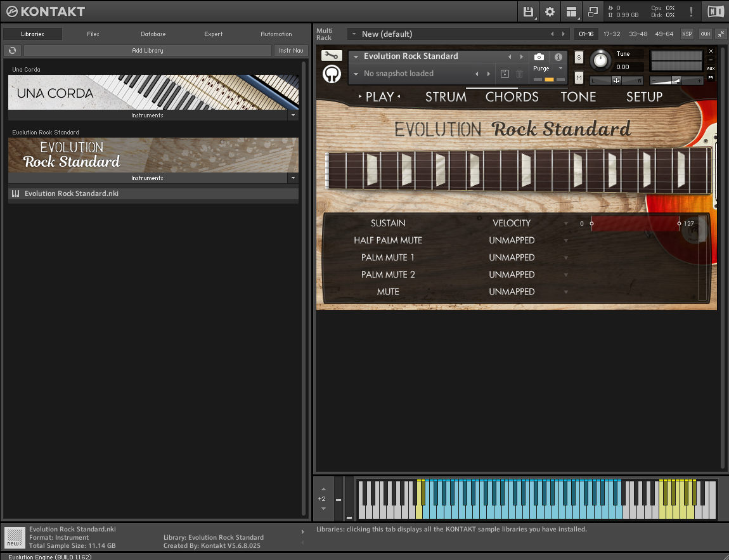Image resolution: width=729 pixels, height=560 pixels.
Task: Toggle aux sends in rack header
Action: 706,34
